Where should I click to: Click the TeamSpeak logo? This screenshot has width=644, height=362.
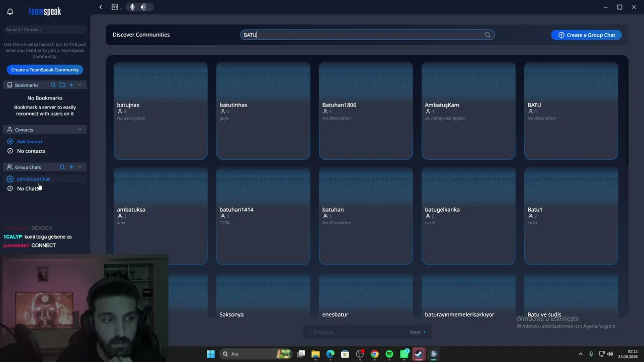(x=45, y=11)
